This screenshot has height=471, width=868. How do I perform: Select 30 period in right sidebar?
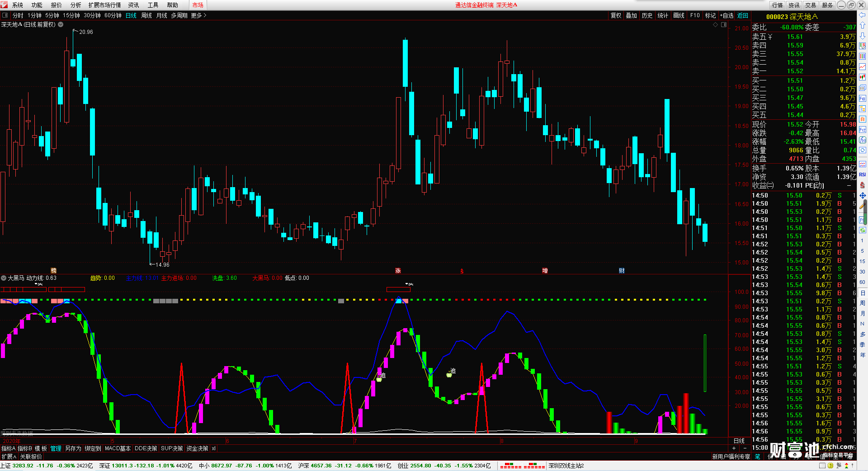863,272
